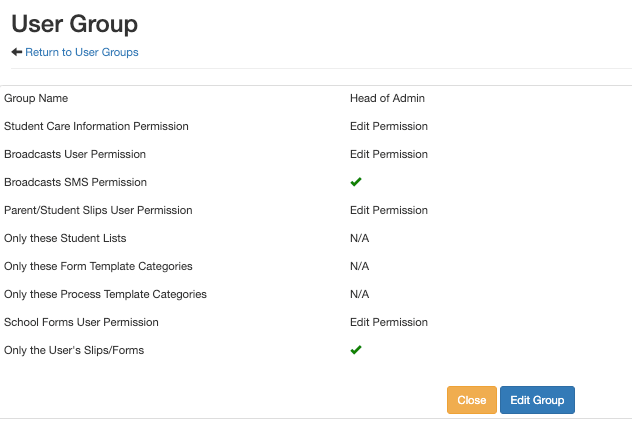The width and height of the screenshot is (632, 434).
Task: Click Only these Process Template Categories label
Action: pyautogui.click(x=105, y=294)
